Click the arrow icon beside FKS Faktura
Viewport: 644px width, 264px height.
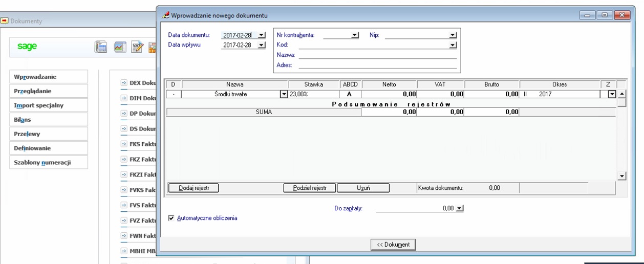point(123,144)
